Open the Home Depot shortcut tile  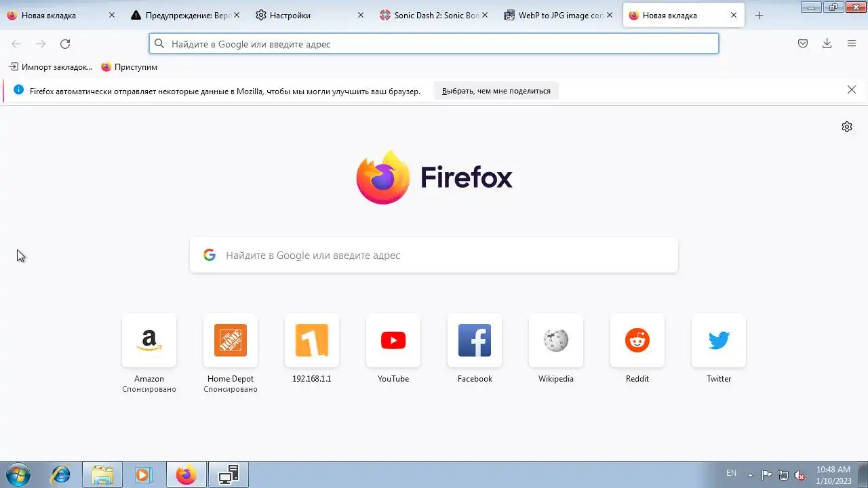tap(231, 340)
